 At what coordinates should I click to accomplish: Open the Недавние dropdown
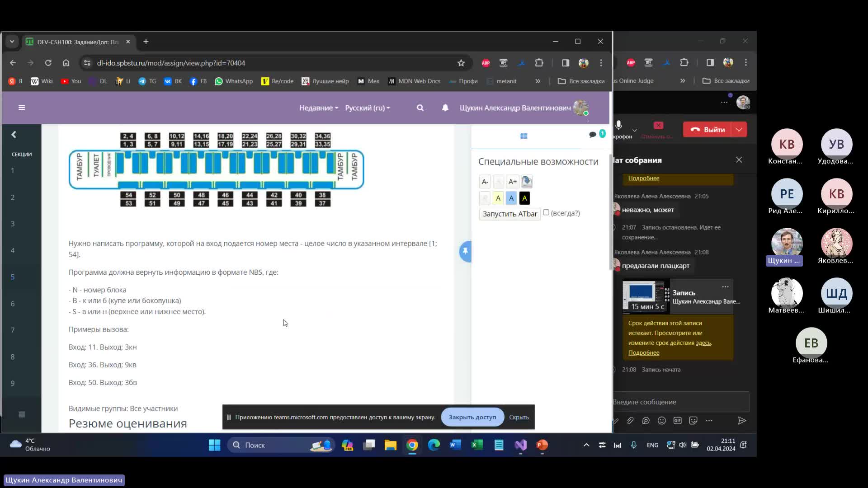point(319,108)
